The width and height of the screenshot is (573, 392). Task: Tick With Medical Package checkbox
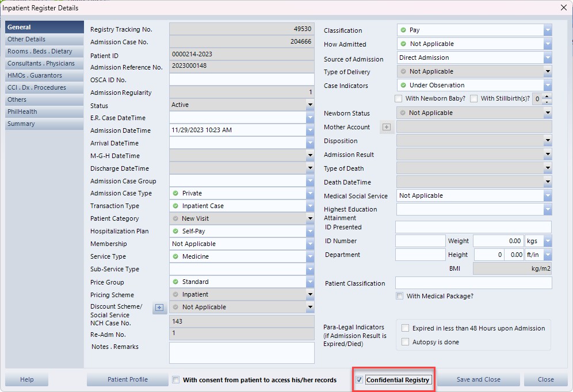[399, 296]
